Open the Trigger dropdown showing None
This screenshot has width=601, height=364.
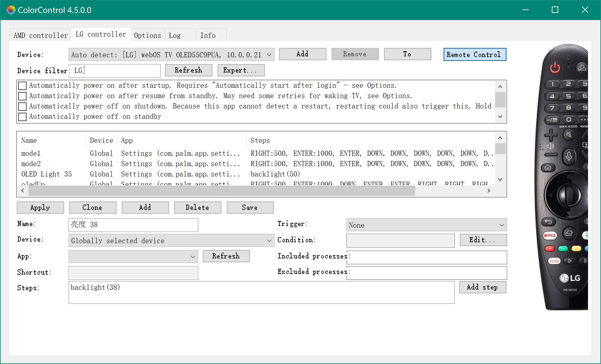click(x=426, y=225)
